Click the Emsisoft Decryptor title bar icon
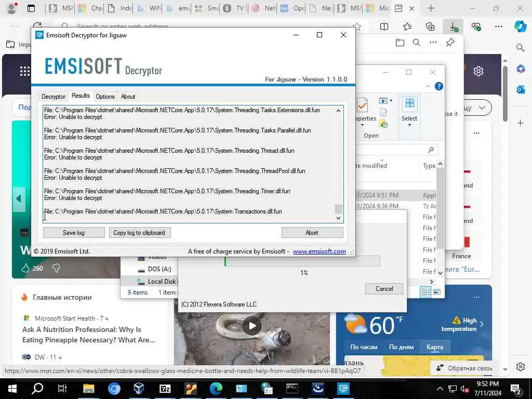 [x=39, y=35]
